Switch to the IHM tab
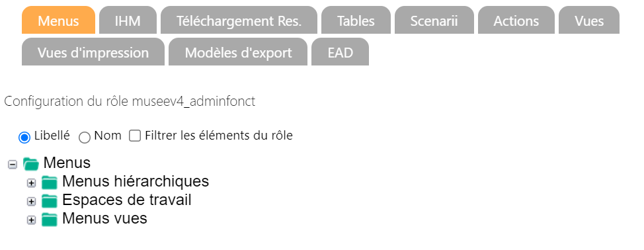644x250 pixels. point(128,20)
